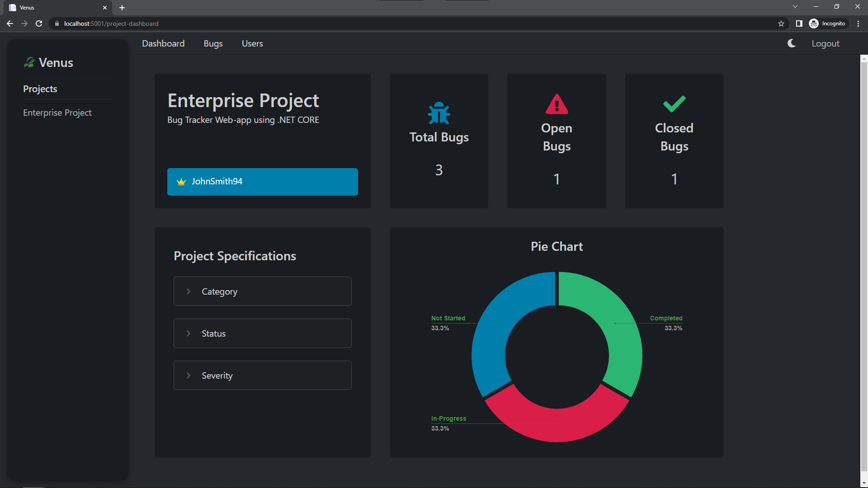Screen dimensions: 868x488
Task: Click the Logout link
Action: click(826, 43)
